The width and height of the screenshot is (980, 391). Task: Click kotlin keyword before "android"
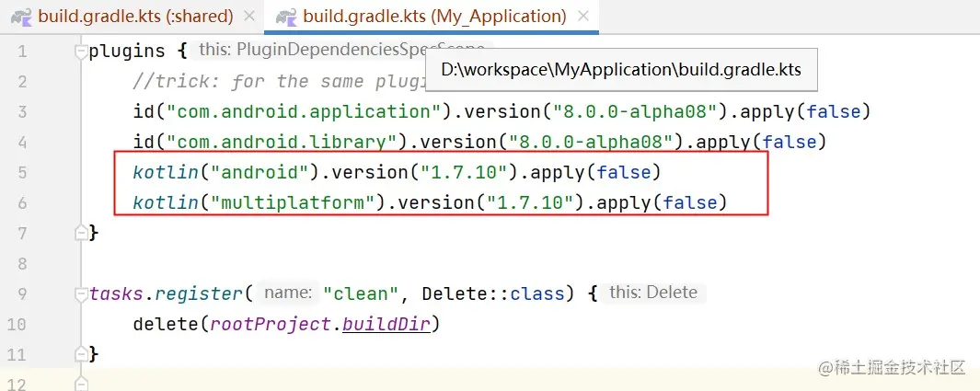click(x=166, y=172)
